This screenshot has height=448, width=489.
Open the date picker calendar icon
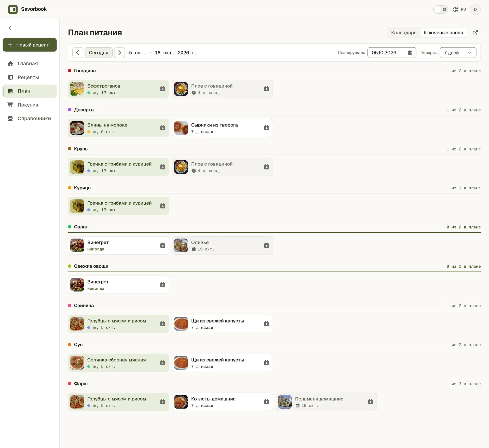[410, 53]
